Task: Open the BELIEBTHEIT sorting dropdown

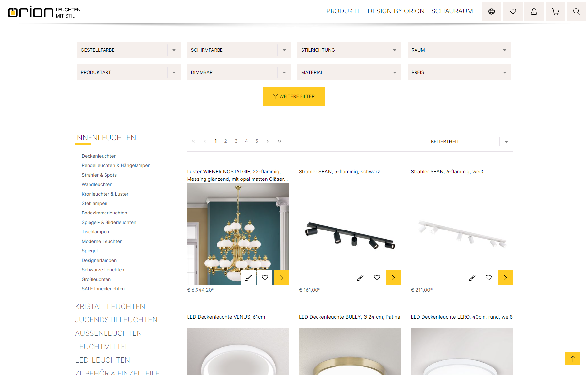Action: pos(470,142)
